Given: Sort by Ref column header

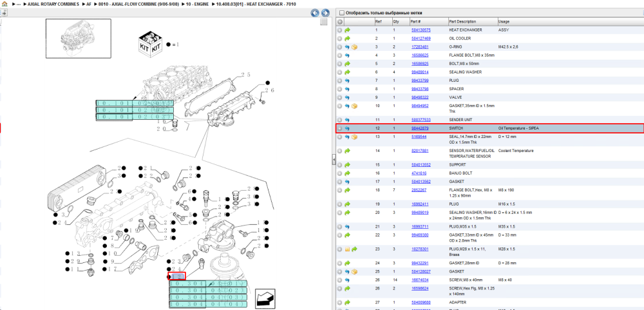Looking at the screenshot, I should click(x=378, y=21).
